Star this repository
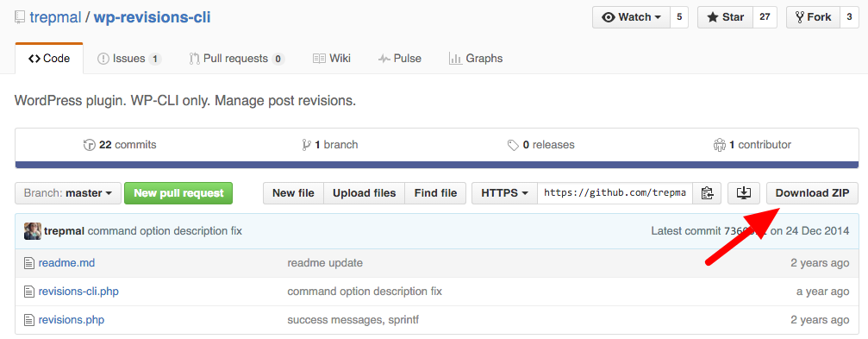This screenshot has width=868, height=339. pos(725,17)
